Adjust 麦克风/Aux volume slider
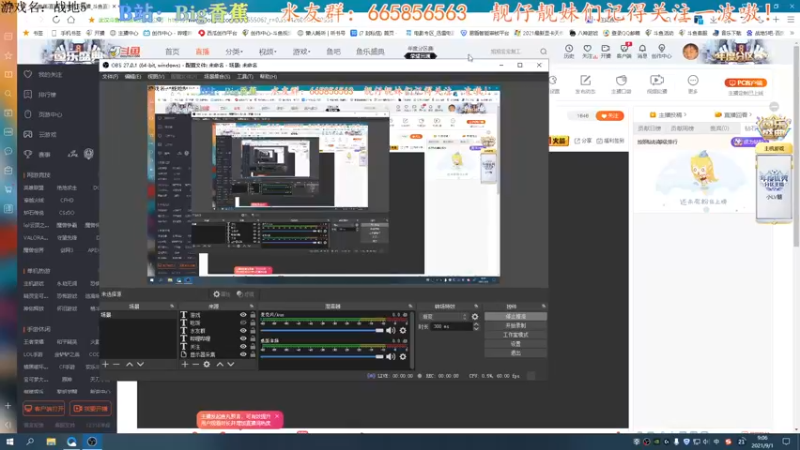Viewport: 800px width, 450px height. click(x=321, y=331)
